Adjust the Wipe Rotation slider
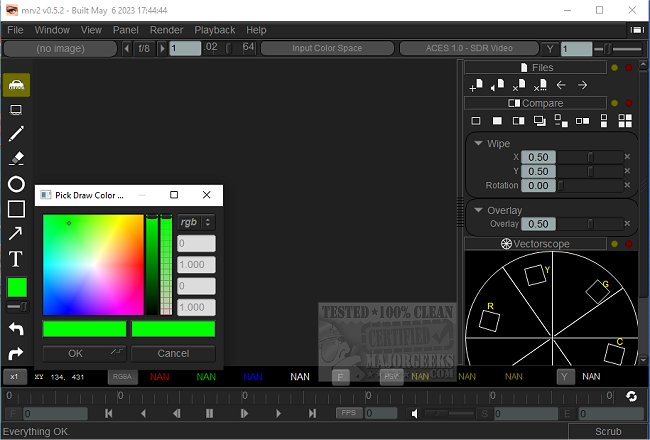650x440 pixels. [590, 185]
